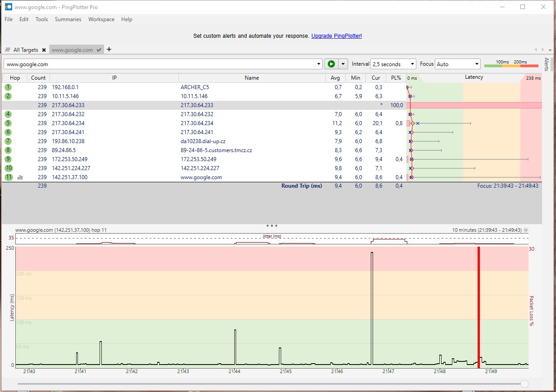Open the trace button dropdown arrow
Screen dimensions: 556x392
343,64
